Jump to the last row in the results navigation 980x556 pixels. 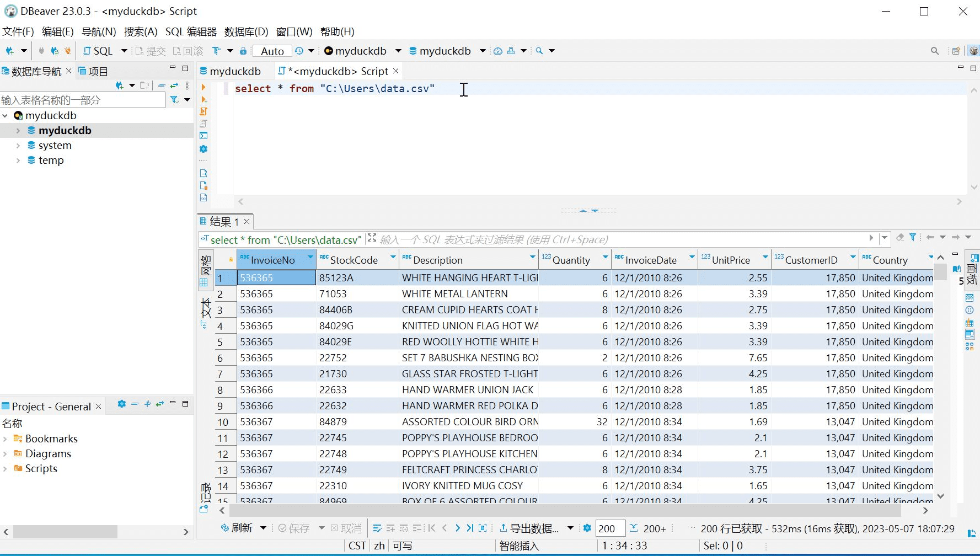[470, 528]
